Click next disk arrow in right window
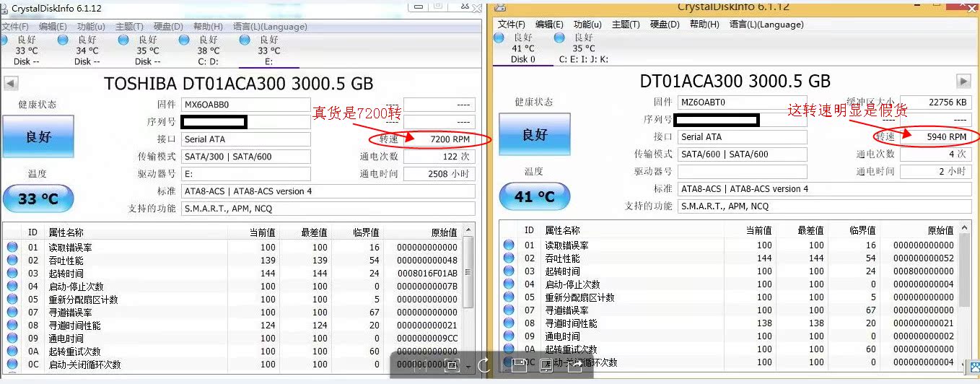Screen dimensions: 980x384 [963, 81]
